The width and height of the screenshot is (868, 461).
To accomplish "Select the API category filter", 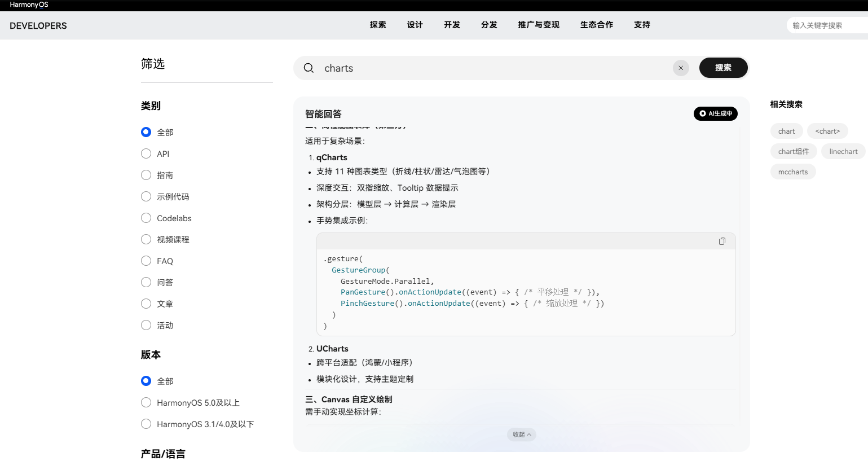I will point(146,153).
